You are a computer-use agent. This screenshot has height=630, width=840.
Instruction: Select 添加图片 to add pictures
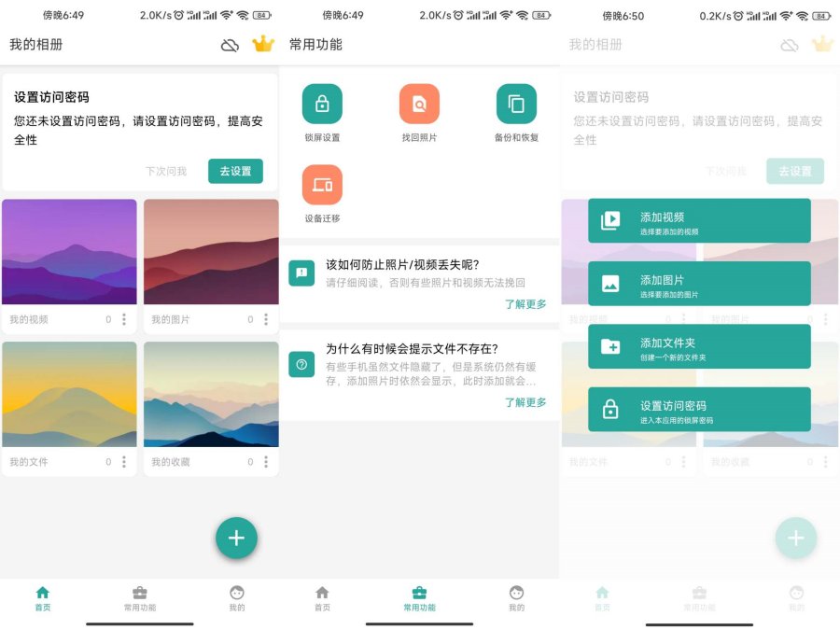tap(698, 284)
